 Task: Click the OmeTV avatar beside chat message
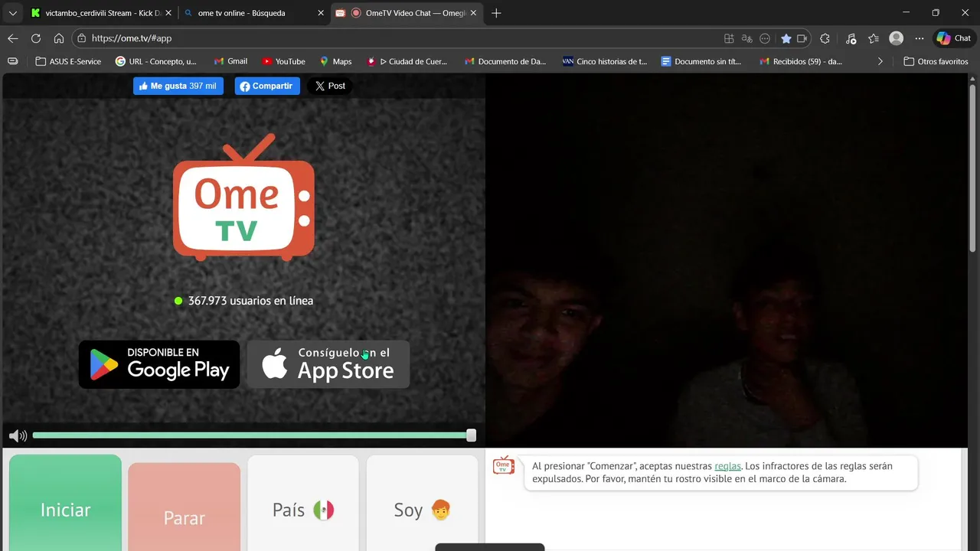(504, 465)
